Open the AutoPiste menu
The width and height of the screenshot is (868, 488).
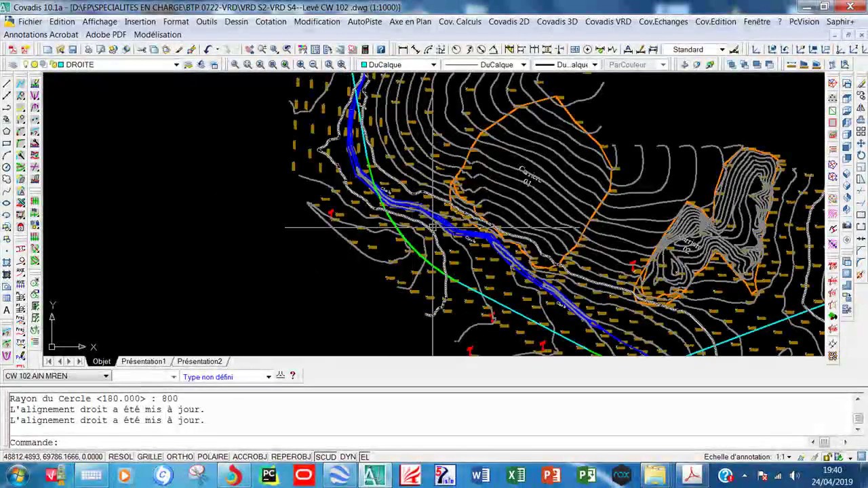pos(365,22)
